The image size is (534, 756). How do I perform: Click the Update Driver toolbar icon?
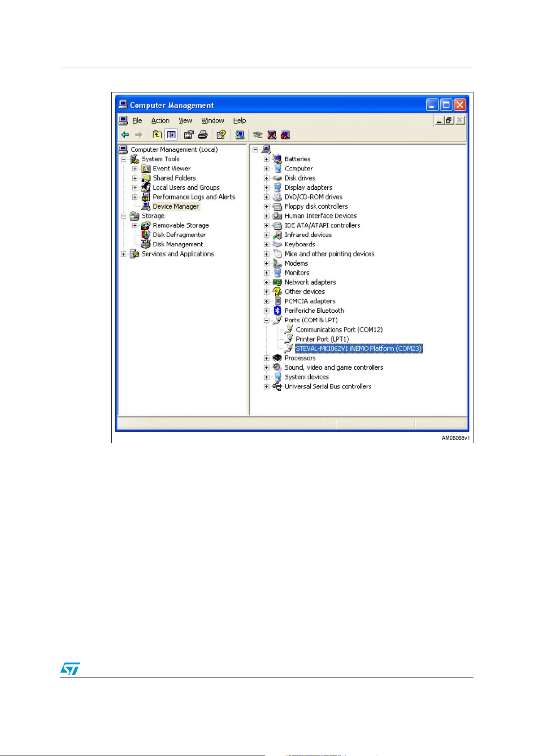coord(257,135)
